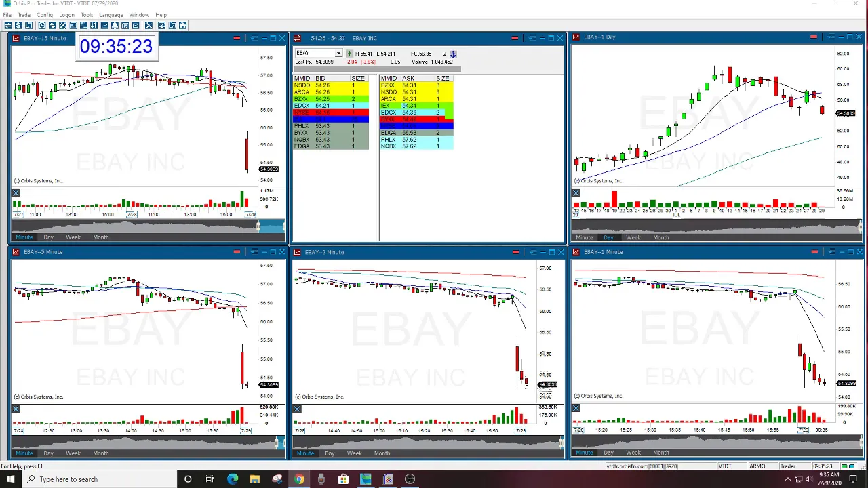The height and width of the screenshot is (488, 868).
Task: Open Windows Start menu
Action: (10, 479)
